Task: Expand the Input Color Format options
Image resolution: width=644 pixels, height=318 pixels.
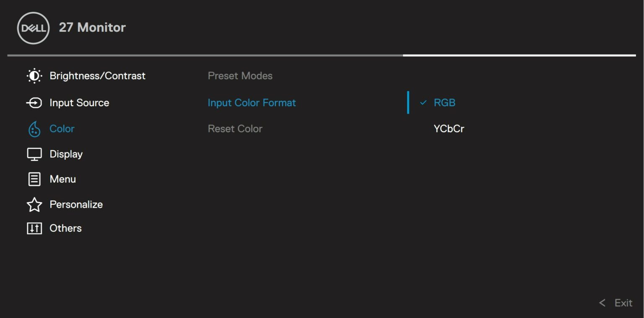Action: 252,102
